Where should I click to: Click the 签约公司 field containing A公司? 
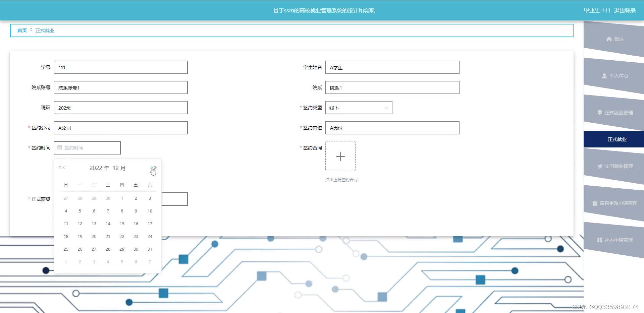tap(121, 128)
